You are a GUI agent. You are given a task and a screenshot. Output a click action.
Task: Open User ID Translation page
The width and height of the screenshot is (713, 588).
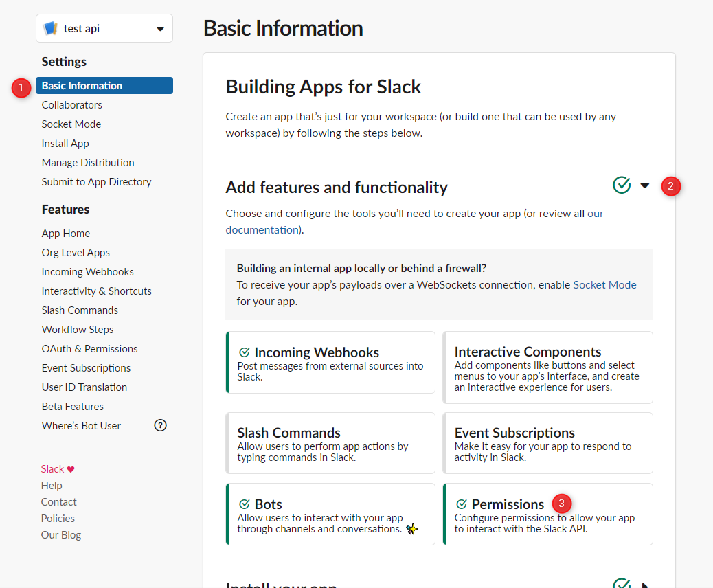click(x=84, y=387)
